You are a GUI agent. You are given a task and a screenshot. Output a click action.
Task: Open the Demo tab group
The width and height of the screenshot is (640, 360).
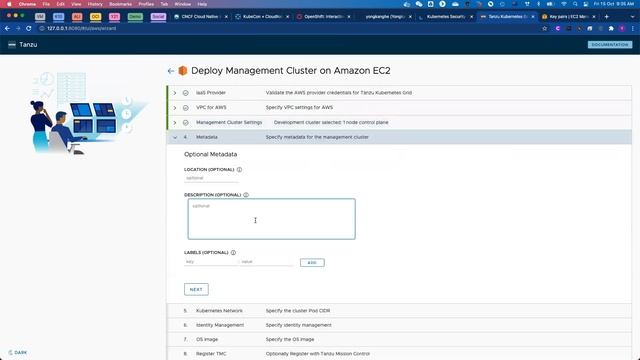coord(135,17)
